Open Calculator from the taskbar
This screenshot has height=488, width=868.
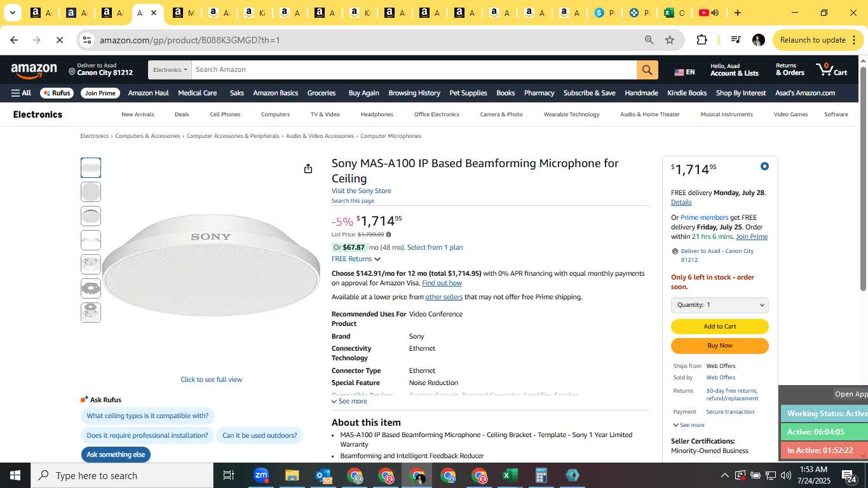[x=541, y=475]
